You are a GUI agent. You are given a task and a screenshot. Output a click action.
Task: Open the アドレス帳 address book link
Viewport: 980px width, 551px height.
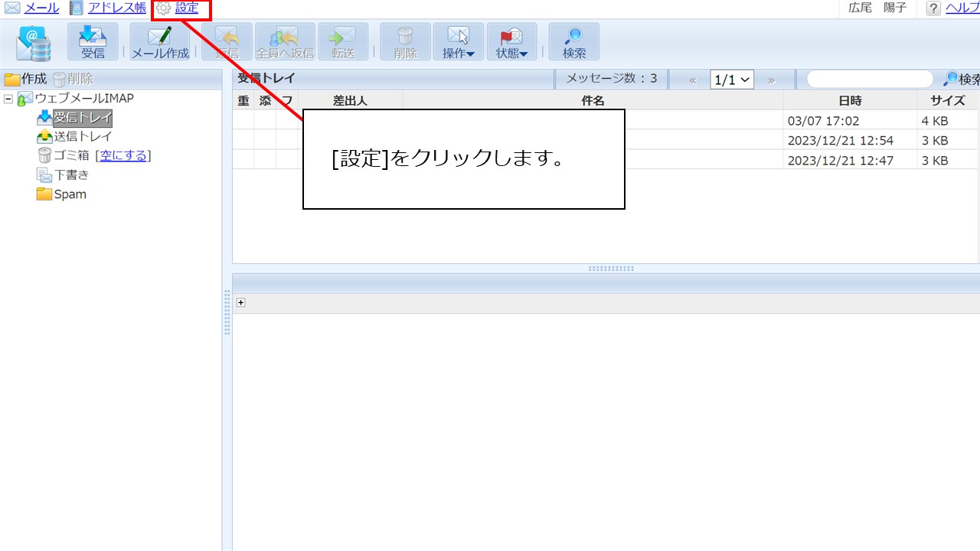pos(116,8)
